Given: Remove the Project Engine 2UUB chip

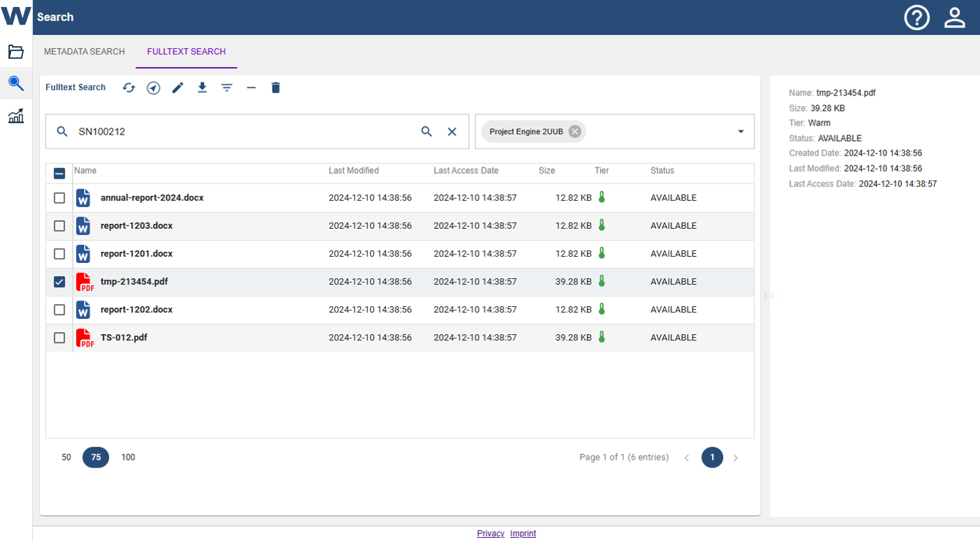Looking at the screenshot, I should click(574, 131).
